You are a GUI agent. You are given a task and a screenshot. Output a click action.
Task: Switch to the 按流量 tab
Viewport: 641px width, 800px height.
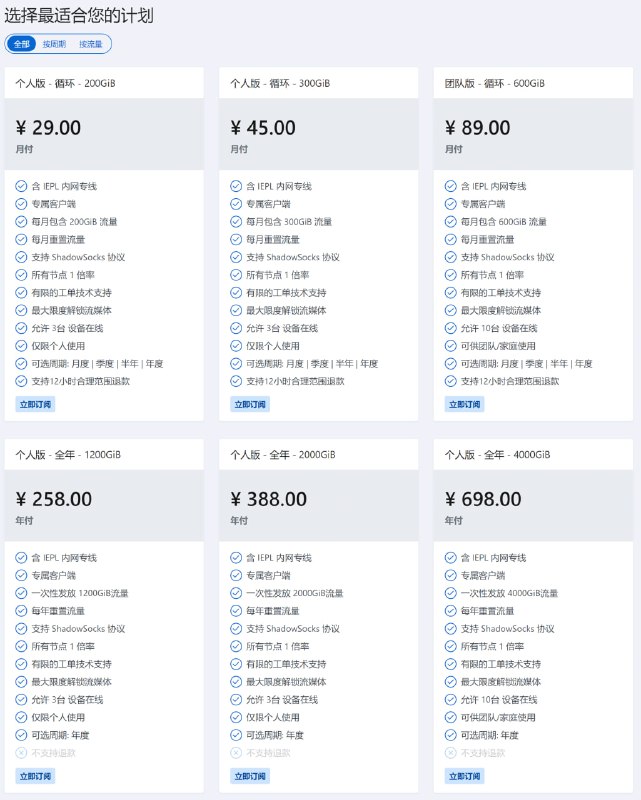pos(90,44)
